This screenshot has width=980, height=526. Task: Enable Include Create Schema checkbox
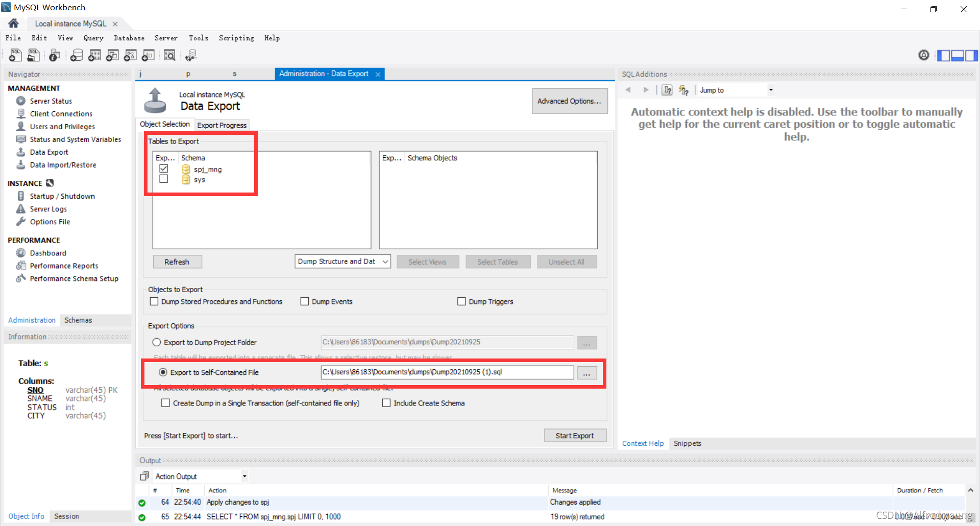386,403
